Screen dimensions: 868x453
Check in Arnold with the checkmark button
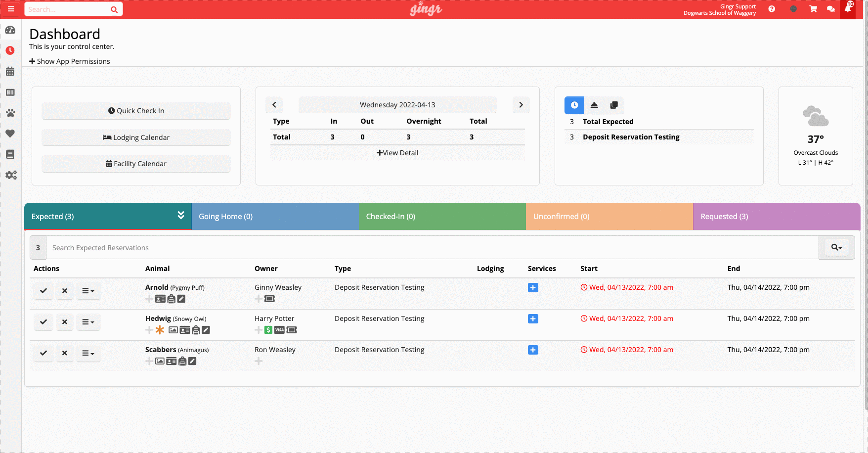click(x=43, y=291)
